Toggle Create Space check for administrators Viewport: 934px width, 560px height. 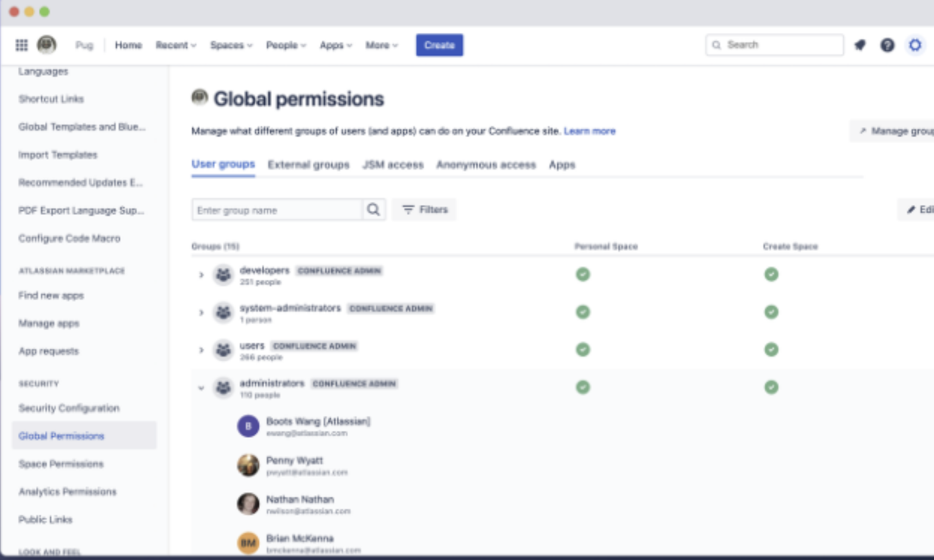coord(771,387)
